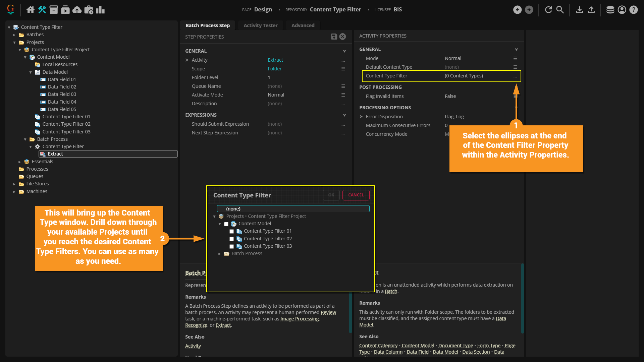This screenshot has height=362, width=644.
Task: Select Data Field 03 in tree
Action: [x=62, y=94]
